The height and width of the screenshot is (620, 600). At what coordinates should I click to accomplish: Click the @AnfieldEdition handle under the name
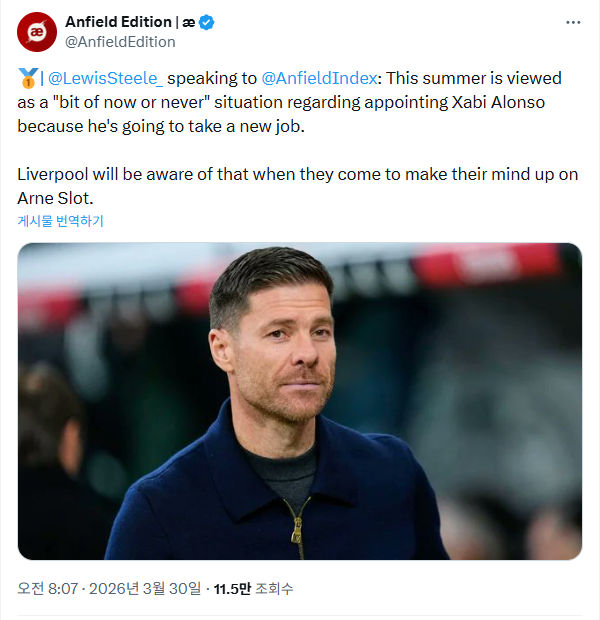120,42
